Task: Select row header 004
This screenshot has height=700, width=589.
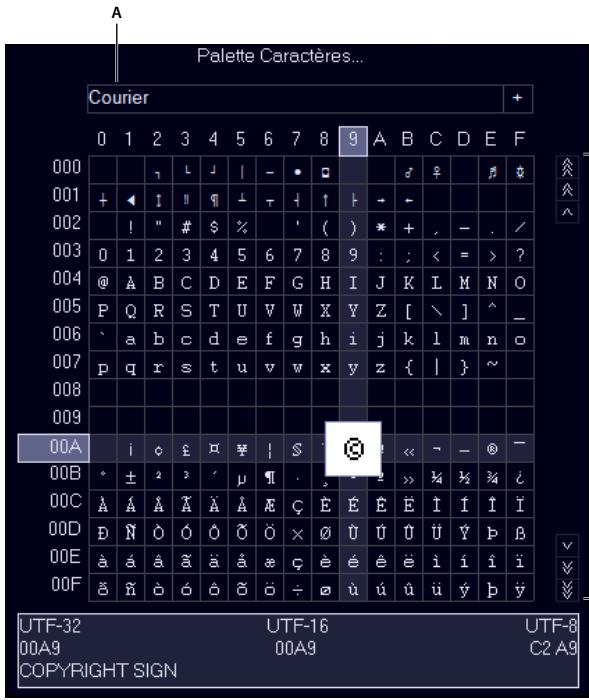Action: point(67,278)
